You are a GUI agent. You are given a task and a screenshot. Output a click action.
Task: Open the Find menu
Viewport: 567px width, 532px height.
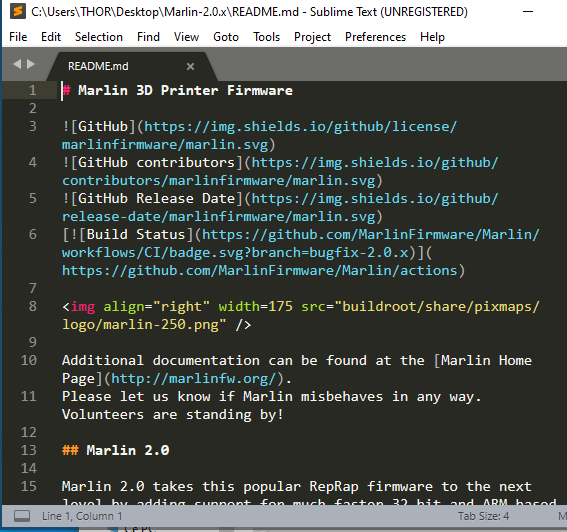point(148,37)
